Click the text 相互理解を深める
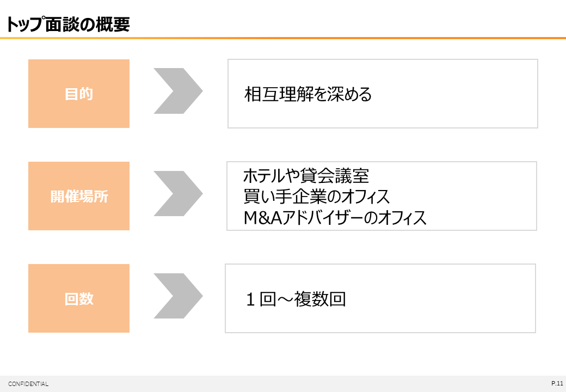This screenshot has height=392, width=566. click(x=308, y=94)
